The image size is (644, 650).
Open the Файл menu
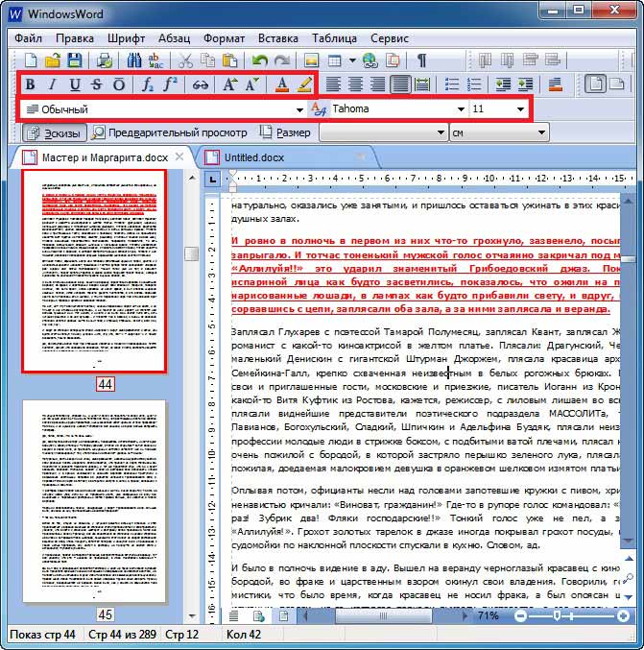[28, 38]
